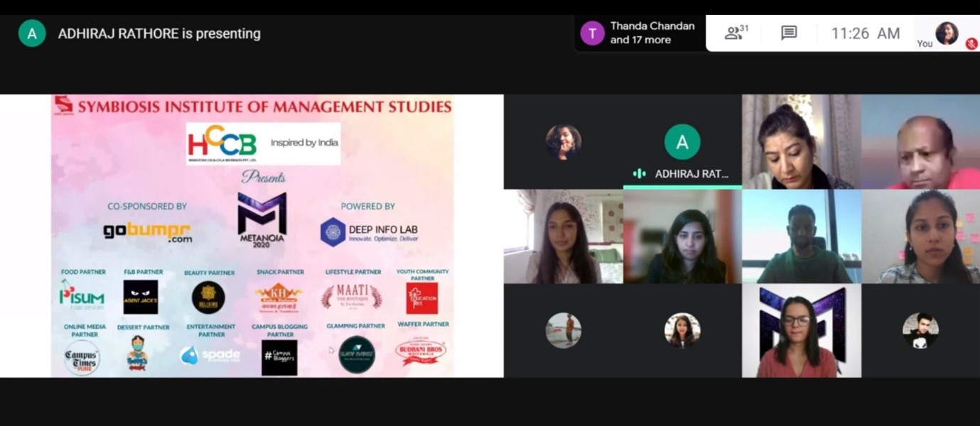
Task: Click 'Thanda Chandan and 17 more' text
Action: click(652, 33)
